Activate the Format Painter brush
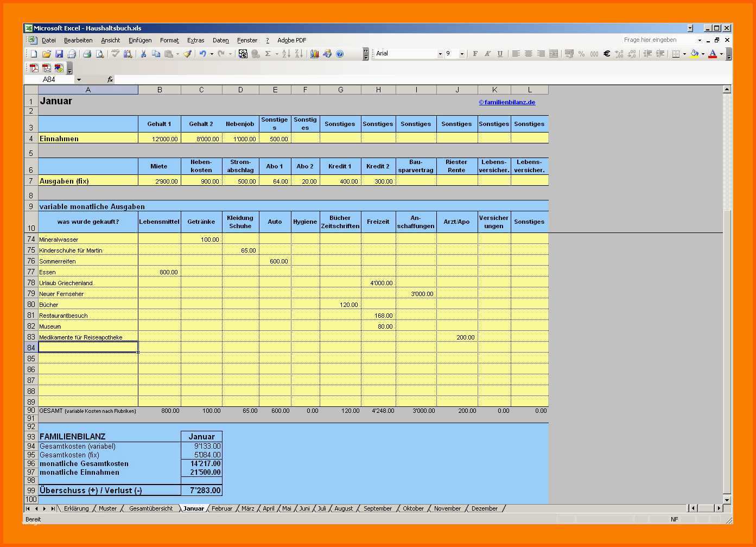This screenshot has width=756, height=547. (187, 54)
